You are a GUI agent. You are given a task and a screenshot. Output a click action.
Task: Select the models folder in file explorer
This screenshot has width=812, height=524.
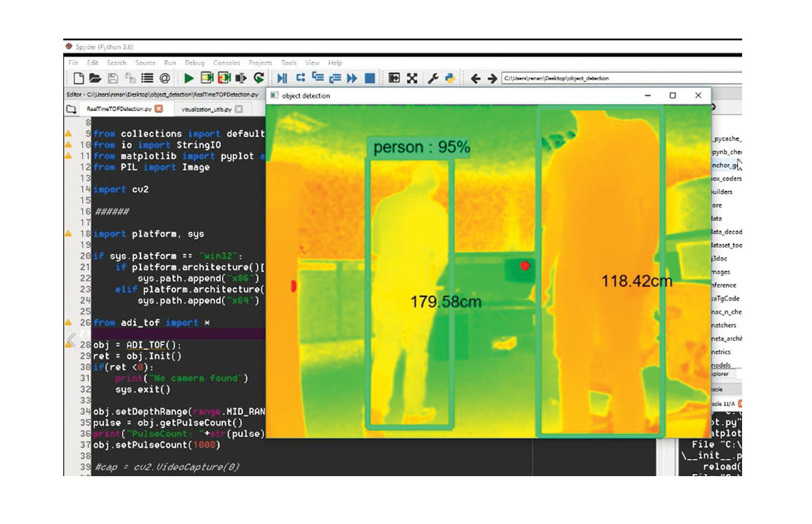721,365
